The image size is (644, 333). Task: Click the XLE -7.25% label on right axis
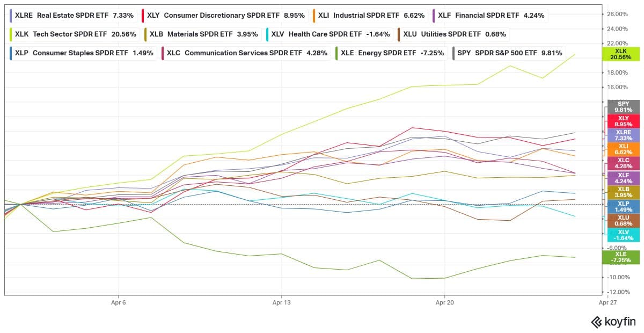pyautogui.click(x=623, y=258)
